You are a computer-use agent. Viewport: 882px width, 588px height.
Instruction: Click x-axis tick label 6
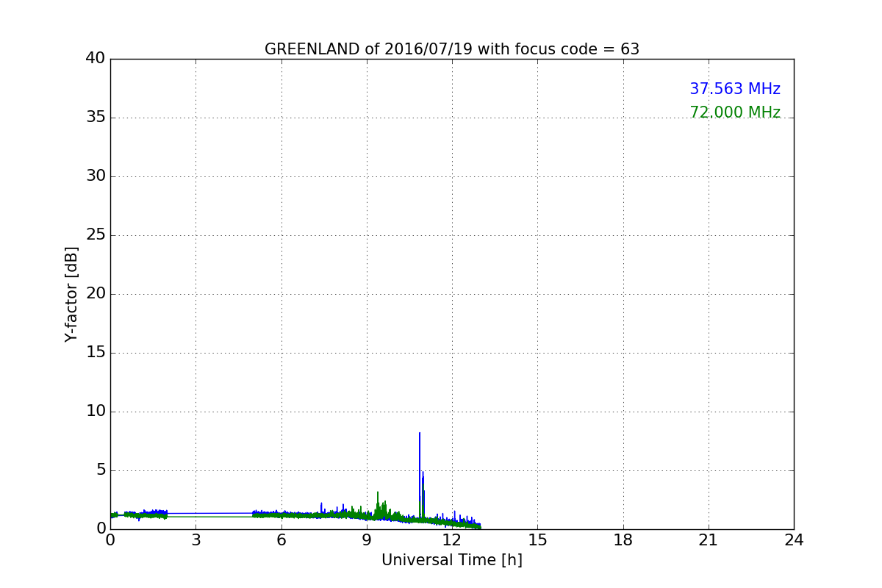pos(282,540)
